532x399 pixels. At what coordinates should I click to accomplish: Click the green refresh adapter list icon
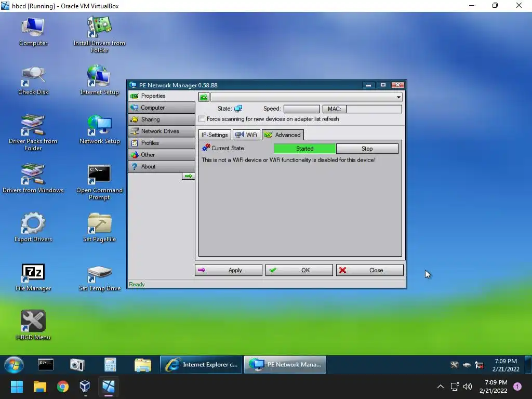(204, 97)
